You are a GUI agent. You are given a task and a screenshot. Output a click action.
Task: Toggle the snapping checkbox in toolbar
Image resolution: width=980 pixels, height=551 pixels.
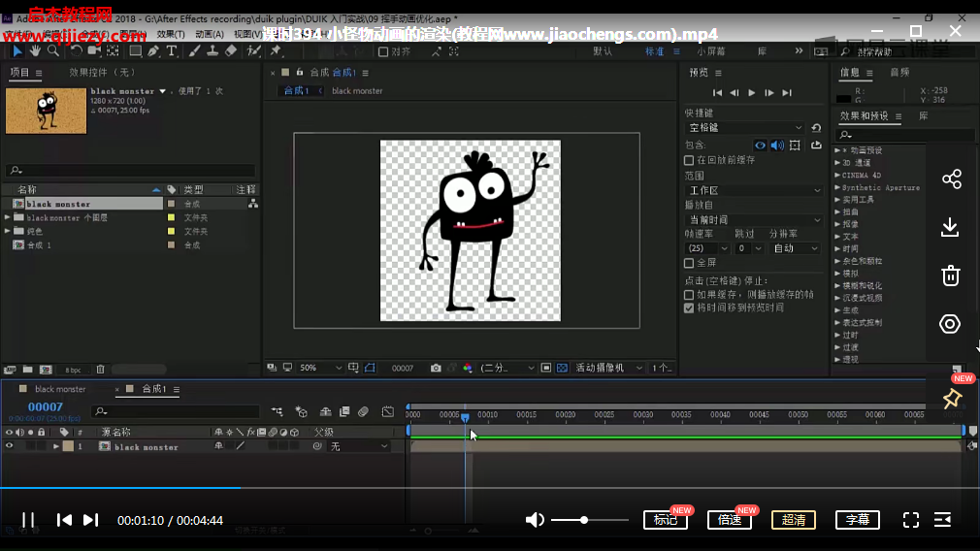pos(383,51)
